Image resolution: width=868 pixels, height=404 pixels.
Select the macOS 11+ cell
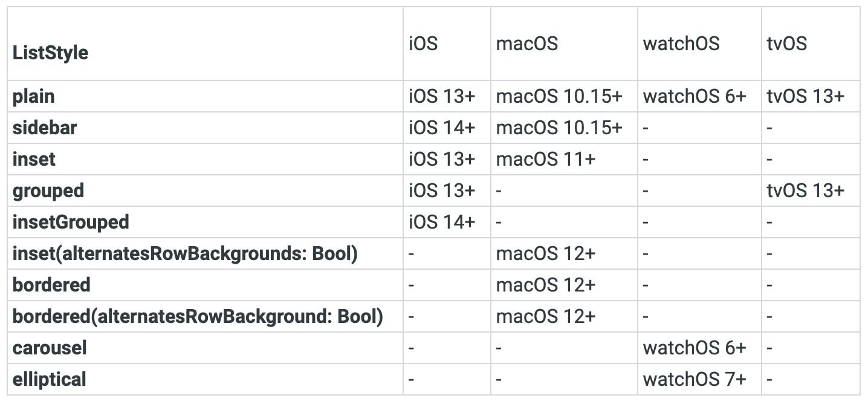545,159
